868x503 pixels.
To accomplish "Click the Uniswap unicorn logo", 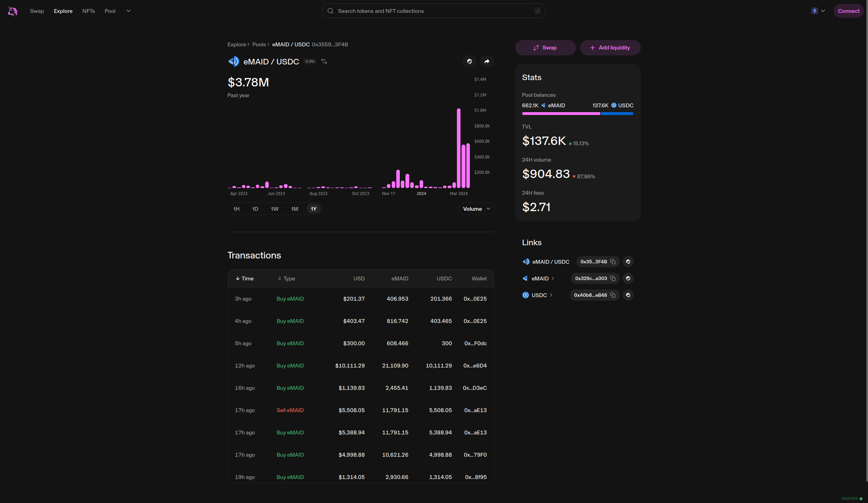I will (x=13, y=11).
